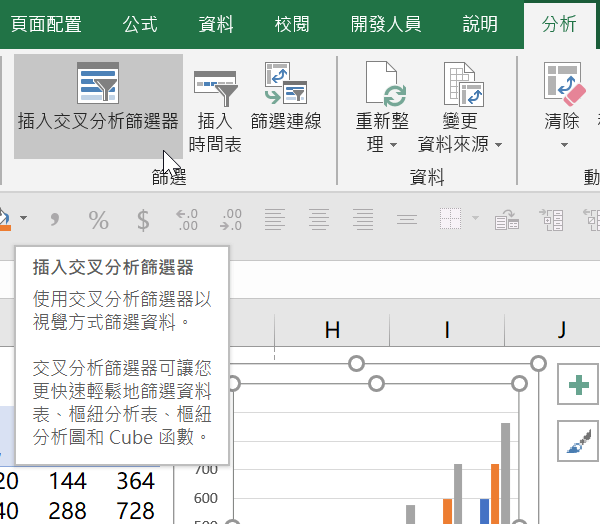The height and width of the screenshot is (524, 600).
Task: Open 開發人員 ribbon tab
Action: (386, 24)
